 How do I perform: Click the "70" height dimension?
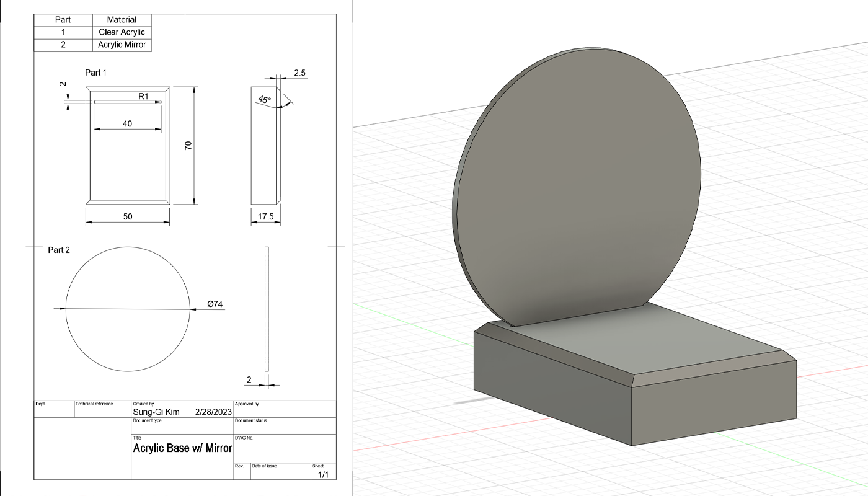[x=188, y=146]
